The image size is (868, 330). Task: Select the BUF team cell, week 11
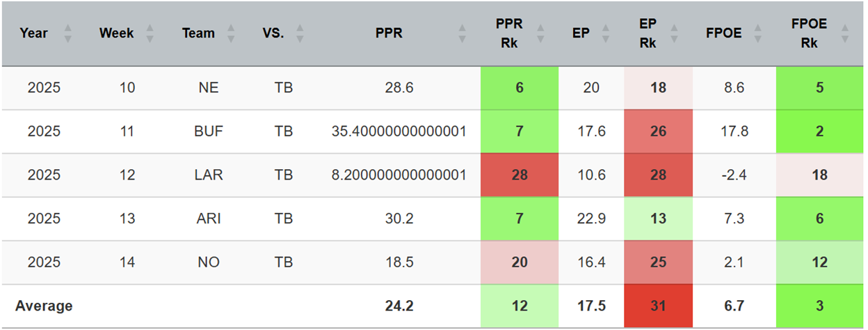[x=209, y=132]
